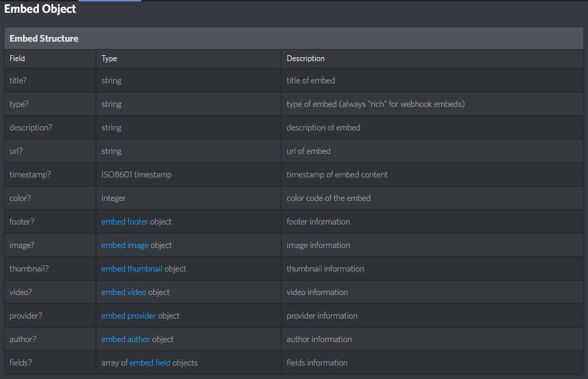This screenshot has width=588, height=379.
Task: Click the webhook embeds type description
Action: 375,104
